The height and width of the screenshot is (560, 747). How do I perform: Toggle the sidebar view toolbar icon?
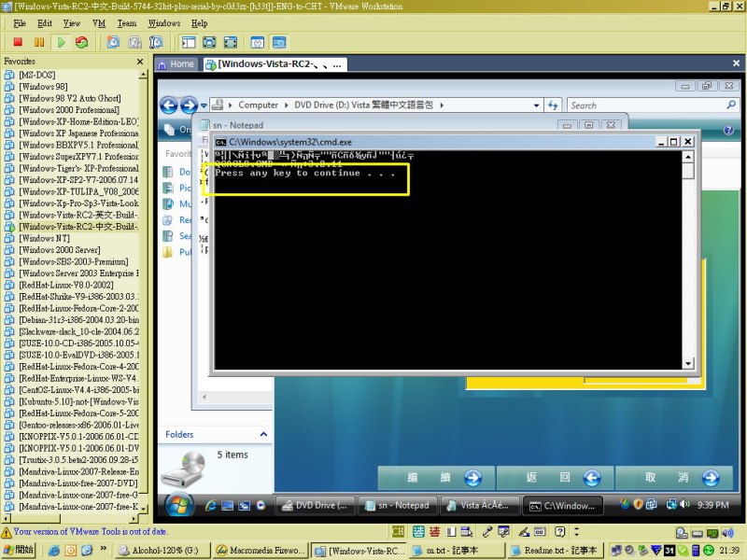tap(189, 42)
